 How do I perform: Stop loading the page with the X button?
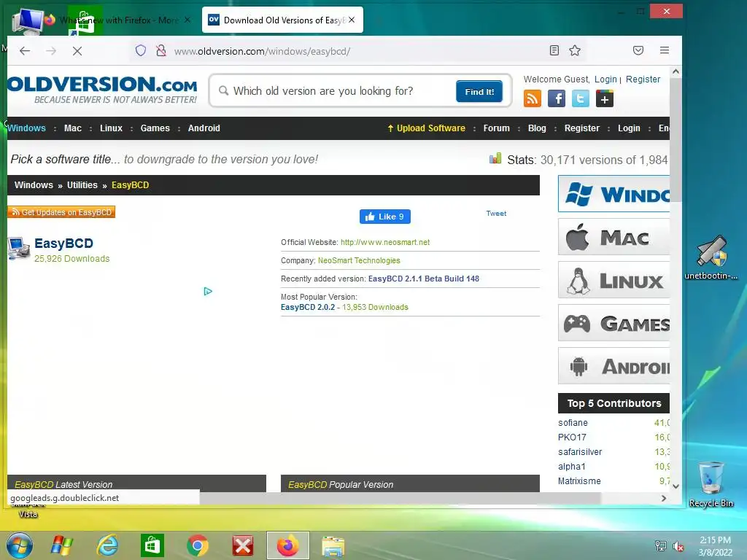point(77,51)
